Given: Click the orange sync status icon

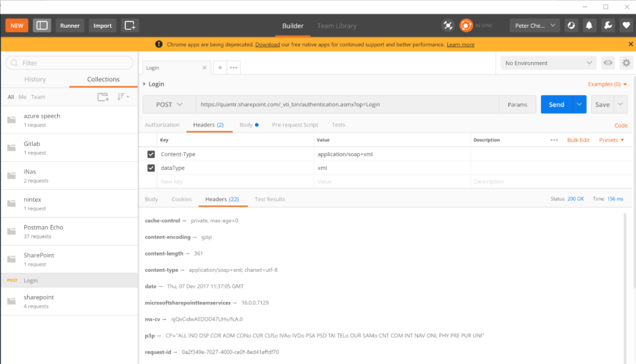Looking at the screenshot, I should click(466, 26).
